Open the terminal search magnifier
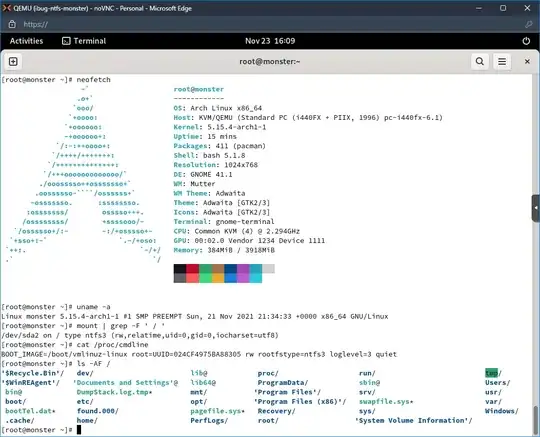This screenshot has height=437, width=540. [480, 62]
